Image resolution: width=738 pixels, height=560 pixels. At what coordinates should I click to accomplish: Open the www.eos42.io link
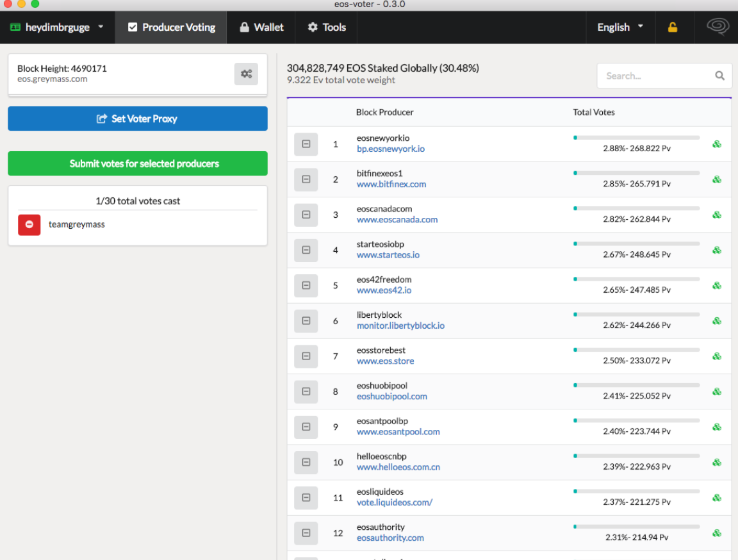384,290
